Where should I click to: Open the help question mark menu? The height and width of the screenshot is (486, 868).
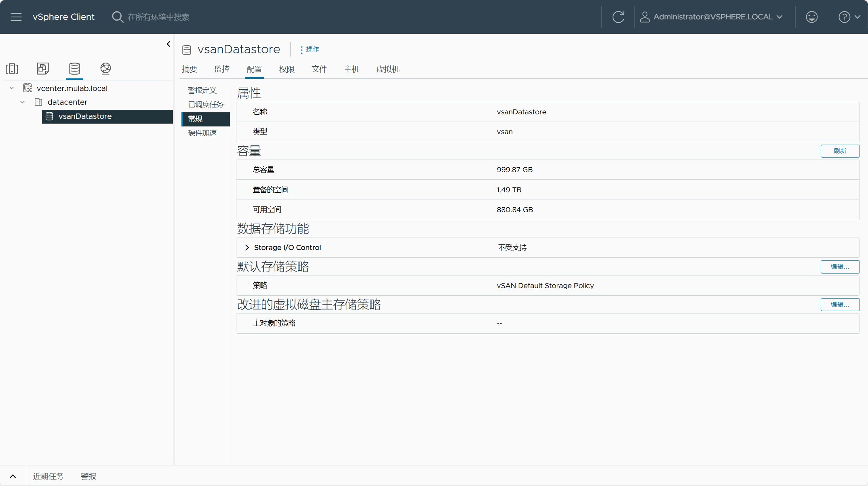click(849, 17)
